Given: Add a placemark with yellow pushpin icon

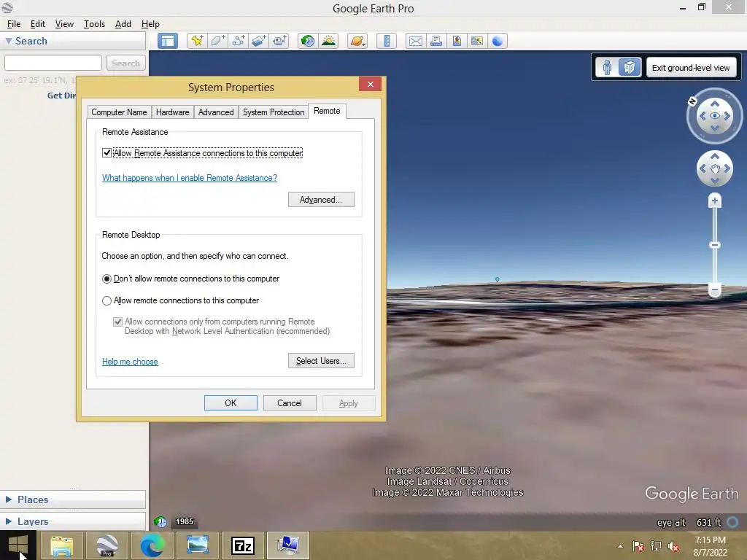Looking at the screenshot, I should pyautogui.click(x=197, y=41).
